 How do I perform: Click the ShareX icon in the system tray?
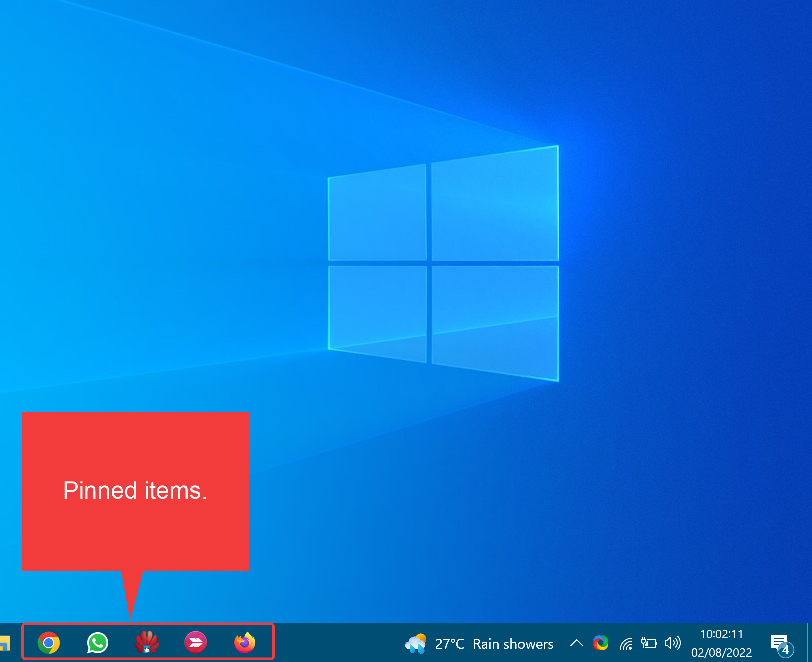tap(601, 643)
